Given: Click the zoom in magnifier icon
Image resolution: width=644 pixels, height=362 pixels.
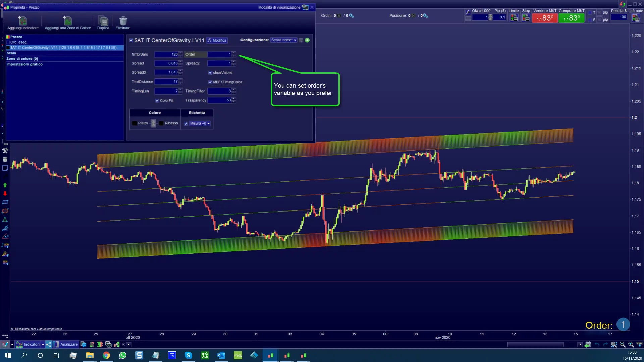Looking at the screenshot, I should [631, 344].
